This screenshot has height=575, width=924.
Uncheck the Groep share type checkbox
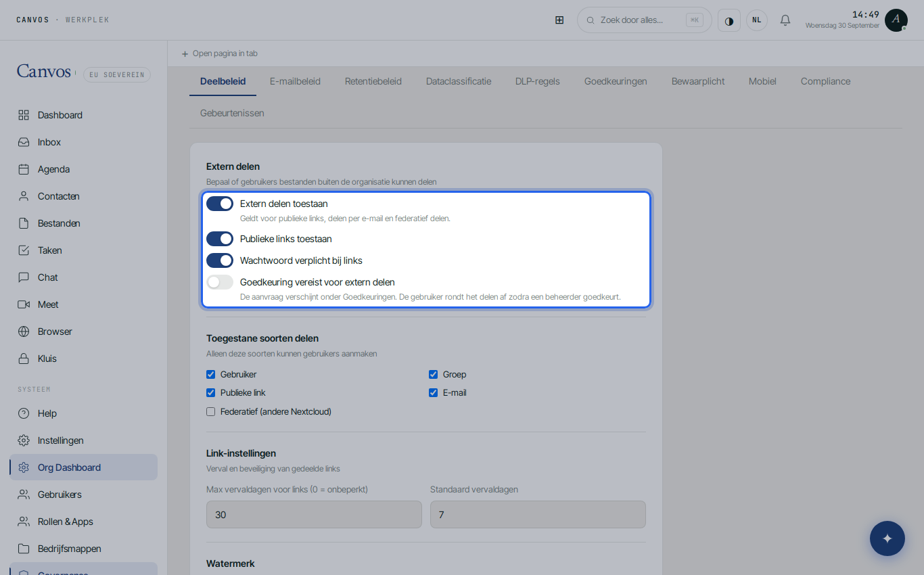[x=434, y=375]
